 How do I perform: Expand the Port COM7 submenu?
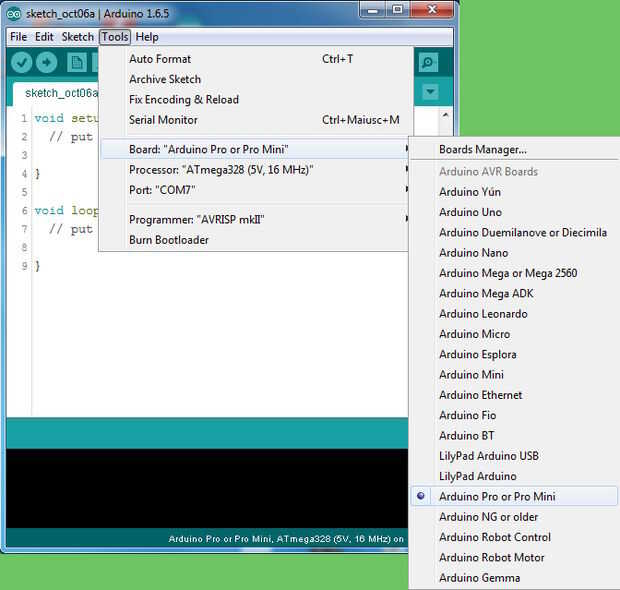click(x=255, y=190)
